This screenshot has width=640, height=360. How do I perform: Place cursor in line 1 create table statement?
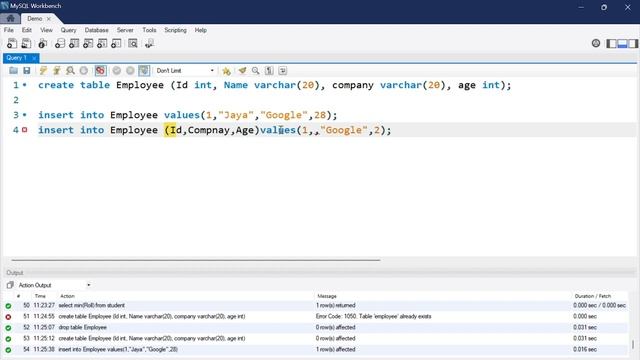274,85
